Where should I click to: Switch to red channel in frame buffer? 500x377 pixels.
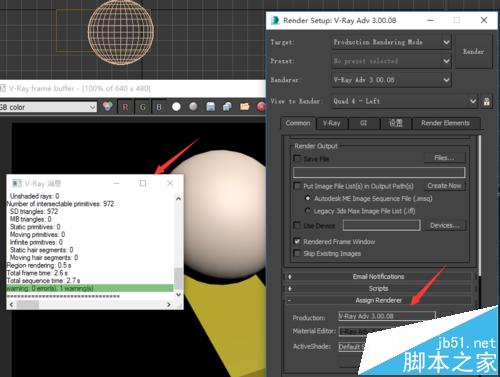point(125,107)
